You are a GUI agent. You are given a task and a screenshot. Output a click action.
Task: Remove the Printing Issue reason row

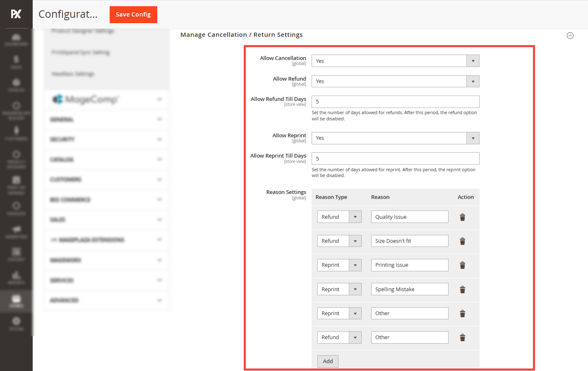click(x=462, y=265)
